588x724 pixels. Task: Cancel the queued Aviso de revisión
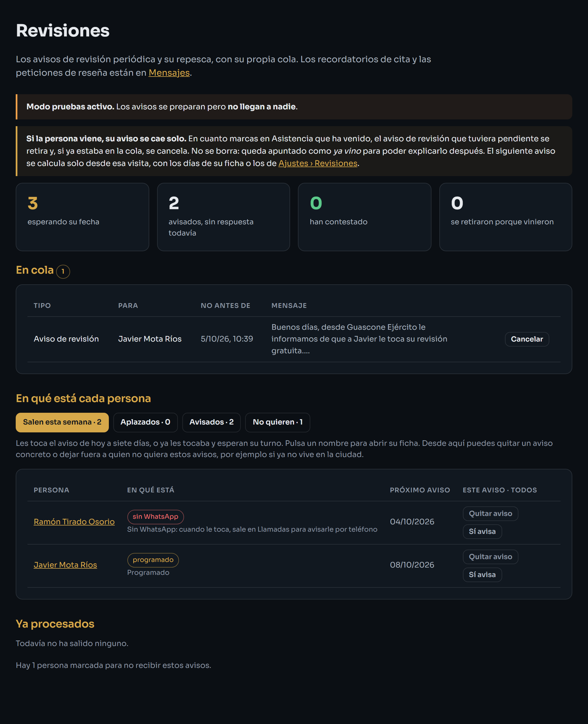pyautogui.click(x=527, y=339)
